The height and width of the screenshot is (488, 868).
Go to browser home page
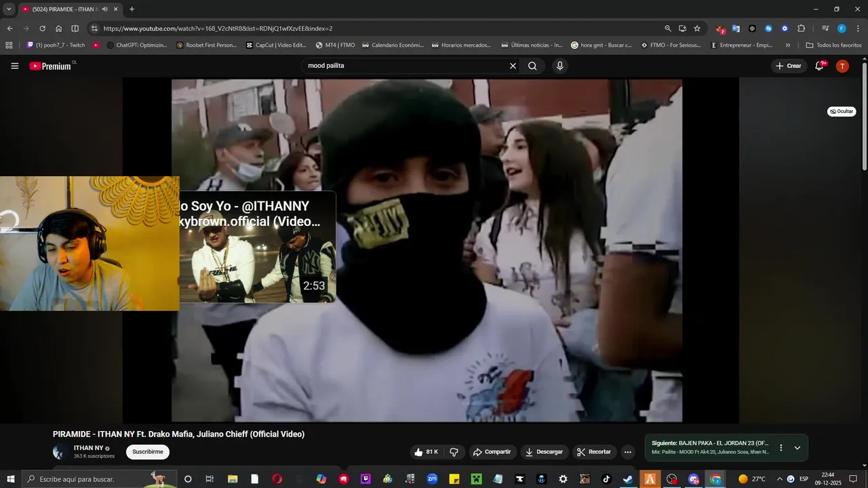pyautogui.click(x=59, y=28)
